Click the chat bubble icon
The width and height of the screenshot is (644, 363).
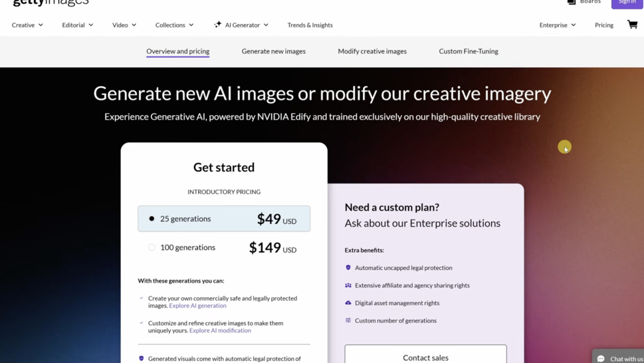point(601,358)
